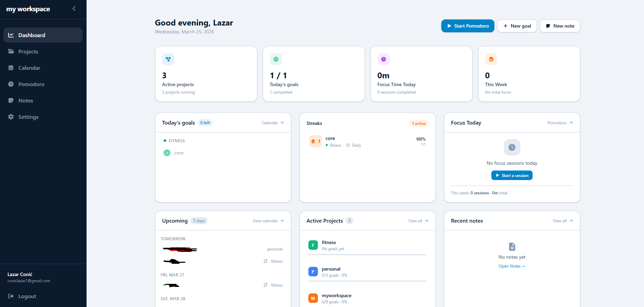The image size is (644, 307).
Task: Open Pomodoro from Focus Today arrow
Action: pyautogui.click(x=560, y=123)
